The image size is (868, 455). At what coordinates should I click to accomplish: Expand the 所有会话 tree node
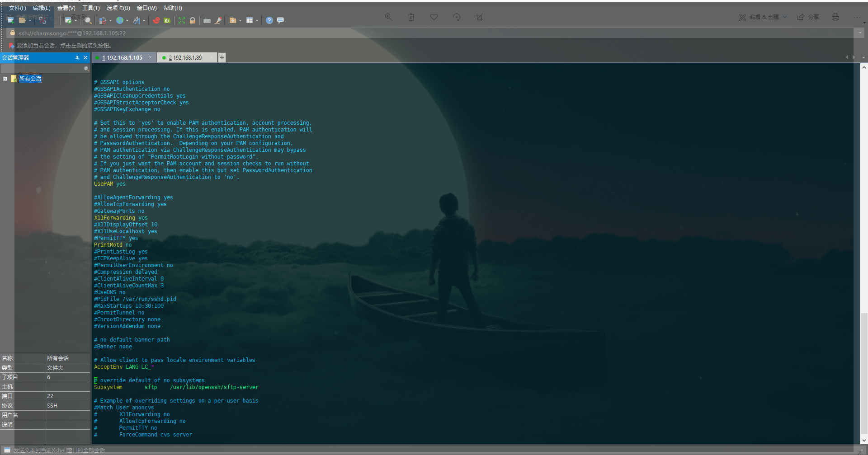pyautogui.click(x=5, y=79)
